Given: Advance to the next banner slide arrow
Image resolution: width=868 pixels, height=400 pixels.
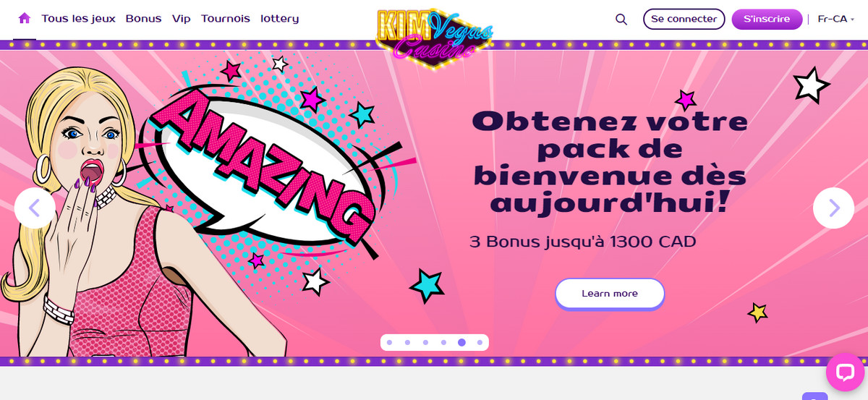Looking at the screenshot, I should click(x=833, y=208).
